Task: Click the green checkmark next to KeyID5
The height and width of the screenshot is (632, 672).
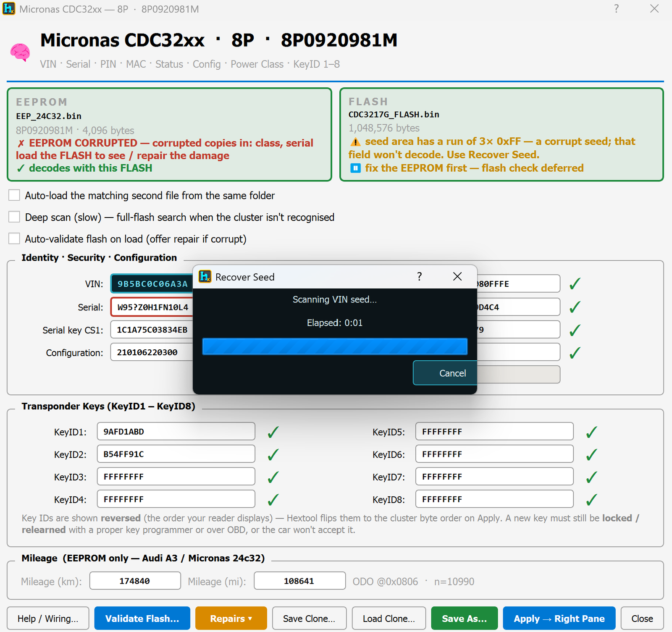Action: coord(592,432)
